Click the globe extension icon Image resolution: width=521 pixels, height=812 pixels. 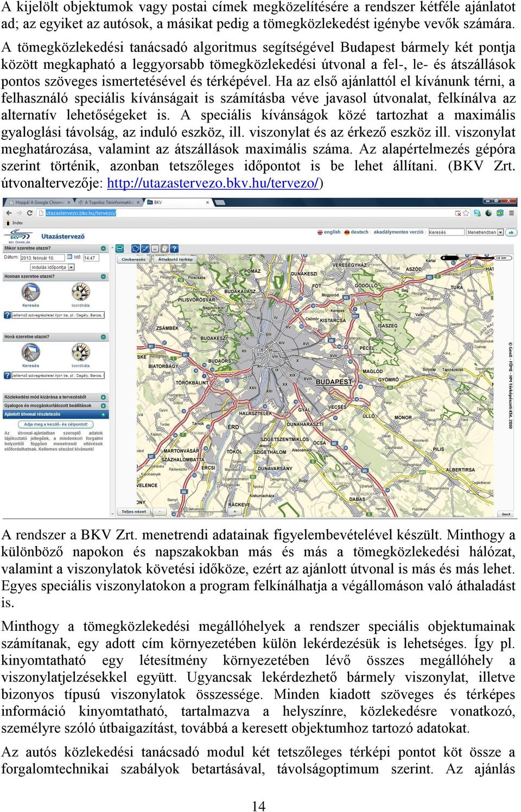pos(488,213)
